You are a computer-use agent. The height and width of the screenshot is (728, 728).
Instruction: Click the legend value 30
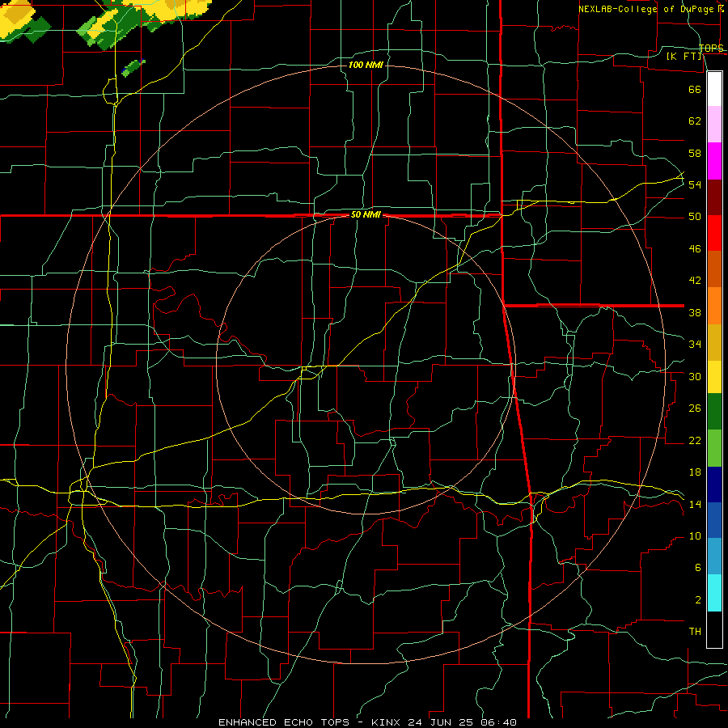695,376
